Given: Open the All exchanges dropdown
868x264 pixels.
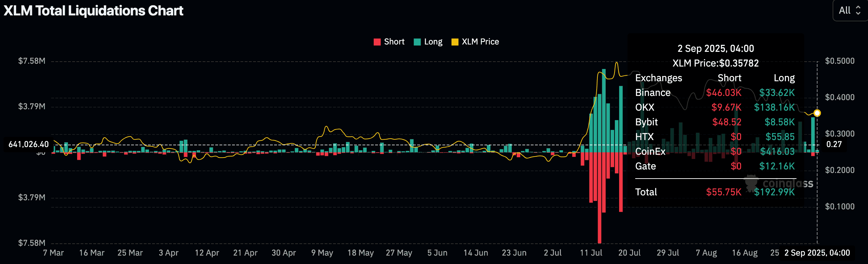Looking at the screenshot, I should pyautogui.click(x=850, y=11).
